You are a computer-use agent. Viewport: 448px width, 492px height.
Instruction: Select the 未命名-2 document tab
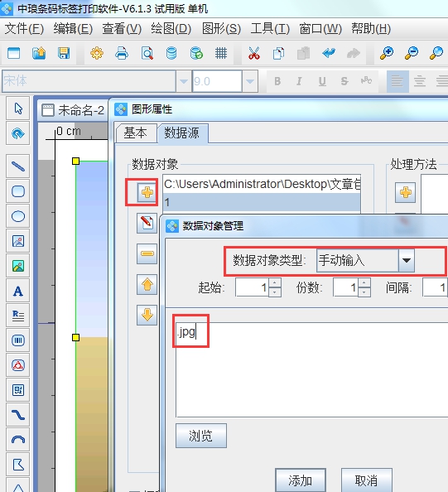[73, 110]
